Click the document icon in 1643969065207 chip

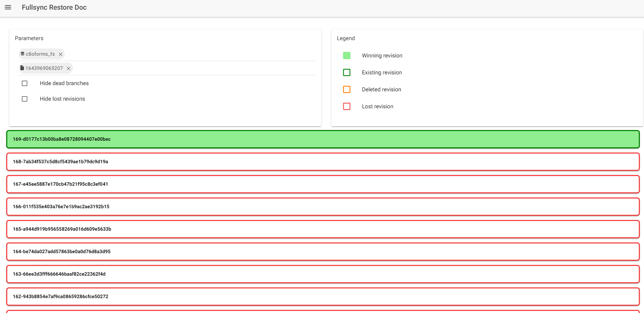tap(22, 68)
